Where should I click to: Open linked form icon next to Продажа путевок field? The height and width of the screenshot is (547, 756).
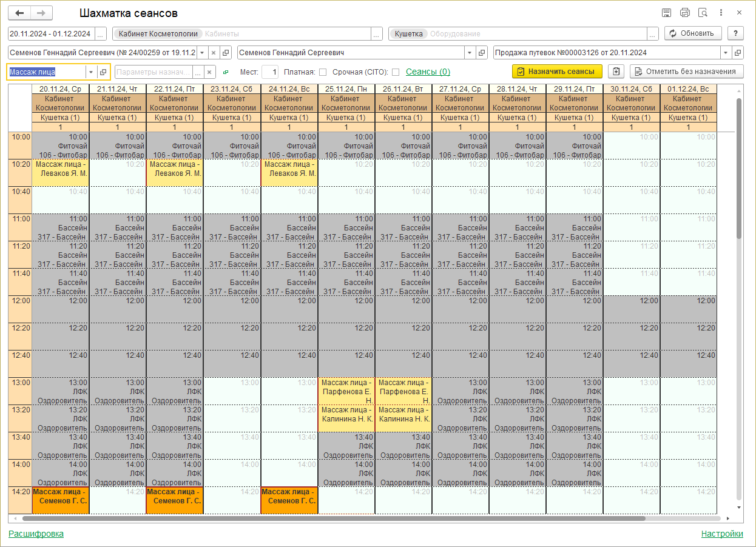[x=738, y=53]
